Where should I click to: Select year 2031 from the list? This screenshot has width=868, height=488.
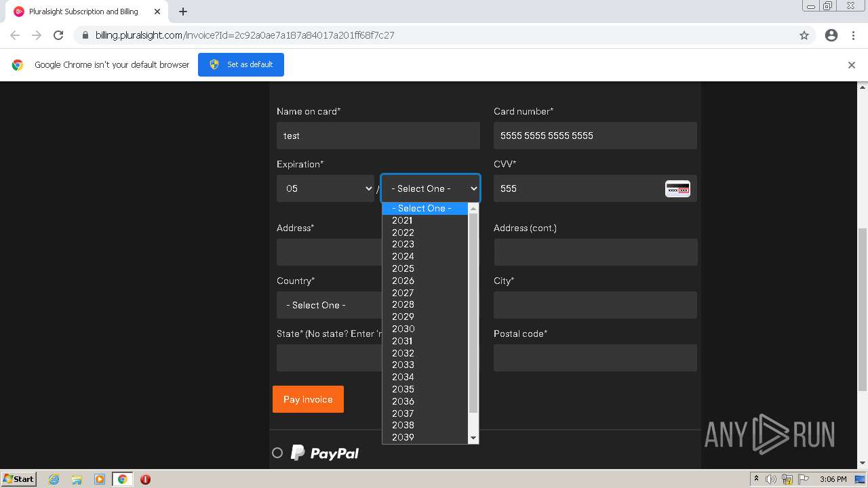pyautogui.click(x=425, y=341)
